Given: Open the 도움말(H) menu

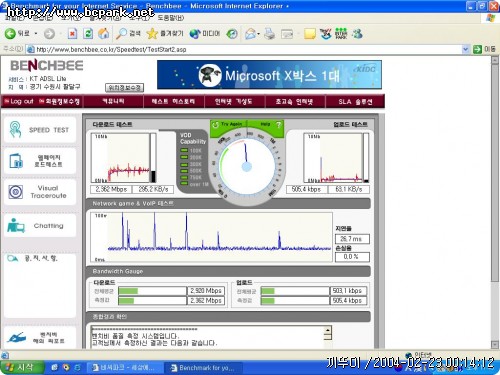Looking at the screenshot, I should (170, 18).
